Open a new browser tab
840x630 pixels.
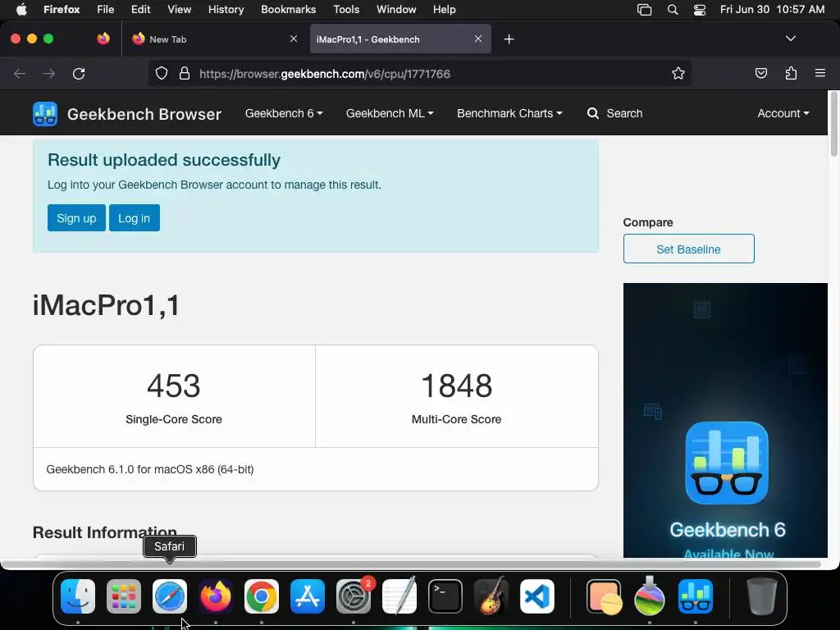(x=509, y=39)
